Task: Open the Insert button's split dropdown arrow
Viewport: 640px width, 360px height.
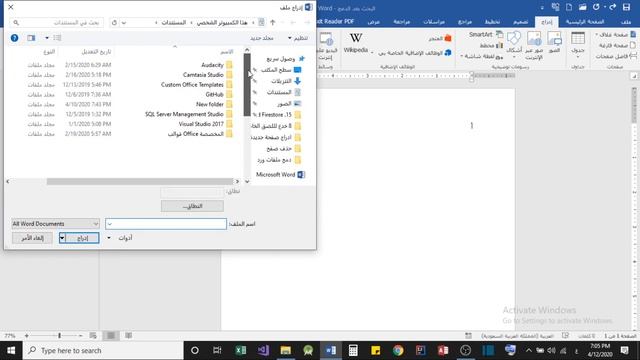Action: point(62,238)
